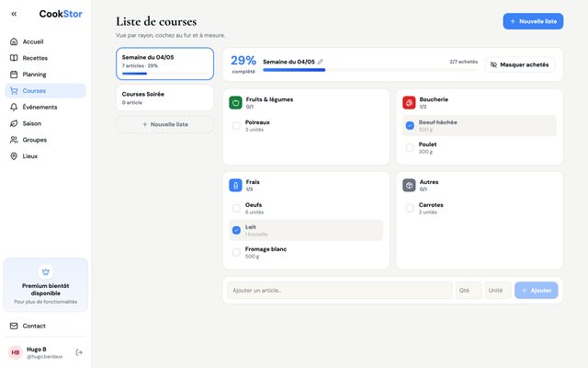Screen dimensions: 588x368
Task: Check the Poireaux item checkbox
Action: tap(236, 125)
